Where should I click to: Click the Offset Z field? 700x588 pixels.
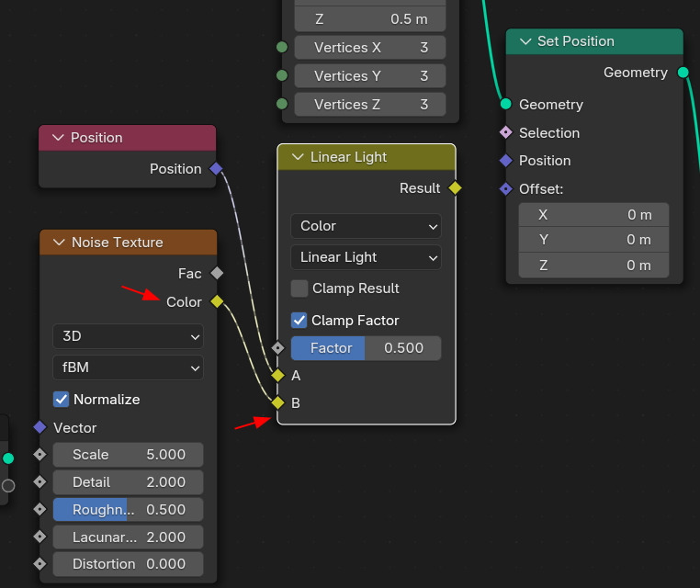(593, 266)
